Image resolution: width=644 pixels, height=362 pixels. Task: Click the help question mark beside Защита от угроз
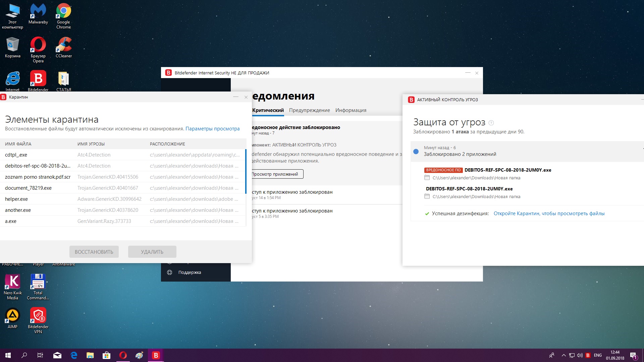[491, 123]
